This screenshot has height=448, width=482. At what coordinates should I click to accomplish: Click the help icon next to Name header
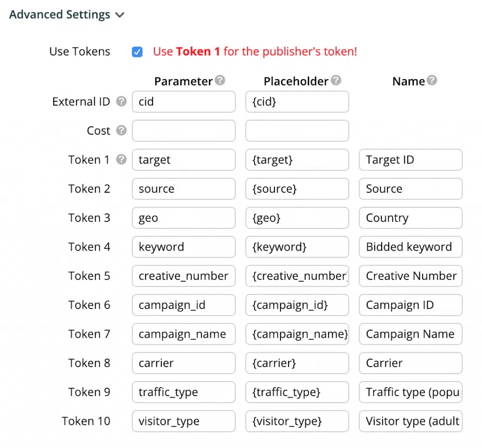click(x=432, y=81)
